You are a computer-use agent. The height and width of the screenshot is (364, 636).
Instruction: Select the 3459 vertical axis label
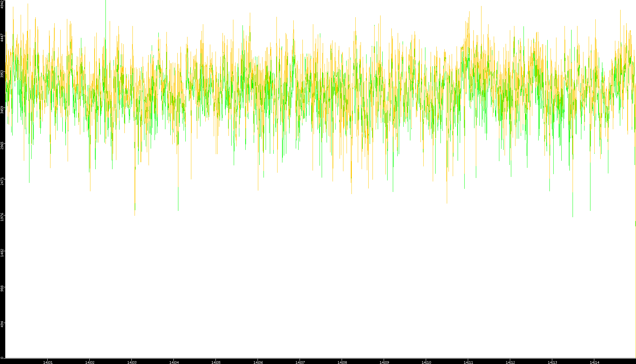pos(2,110)
